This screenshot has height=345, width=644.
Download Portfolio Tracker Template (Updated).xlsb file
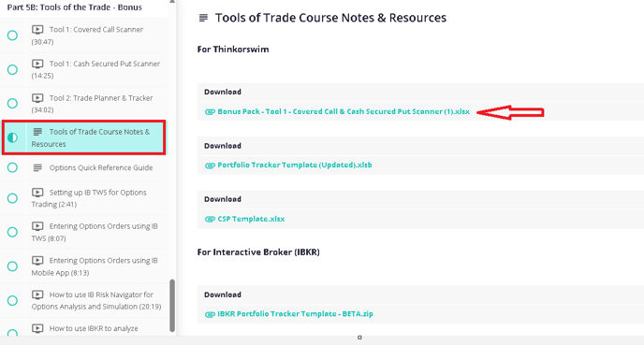point(295,165)
